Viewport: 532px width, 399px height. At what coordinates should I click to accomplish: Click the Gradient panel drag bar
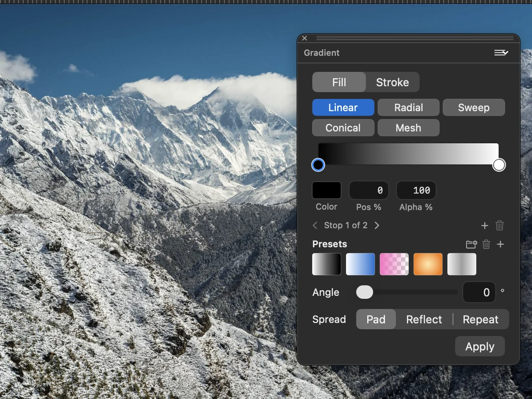(x=415, y=38)
